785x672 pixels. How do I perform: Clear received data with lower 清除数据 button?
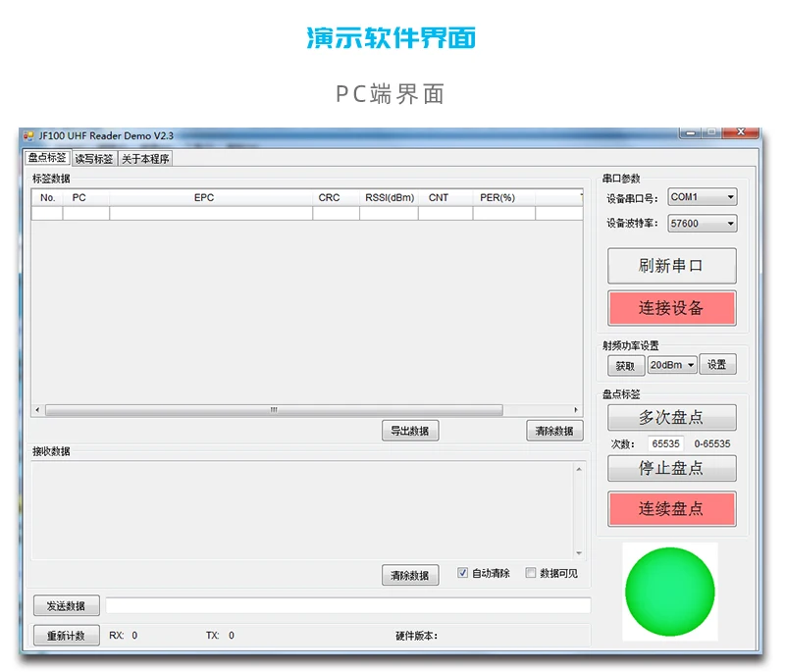click(410, 576)
